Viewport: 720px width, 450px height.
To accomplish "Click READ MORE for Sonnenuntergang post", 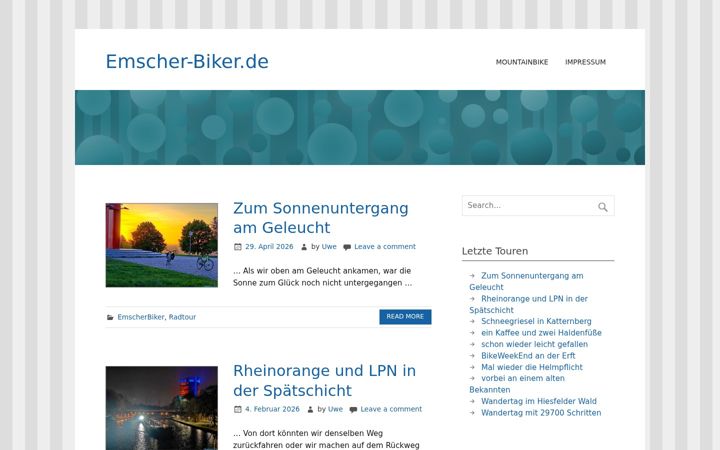I will pos(405,317).
